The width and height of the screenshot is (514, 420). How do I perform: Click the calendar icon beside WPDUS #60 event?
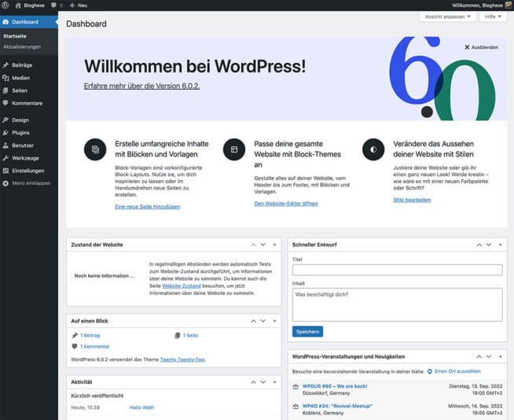coord(296,386)
